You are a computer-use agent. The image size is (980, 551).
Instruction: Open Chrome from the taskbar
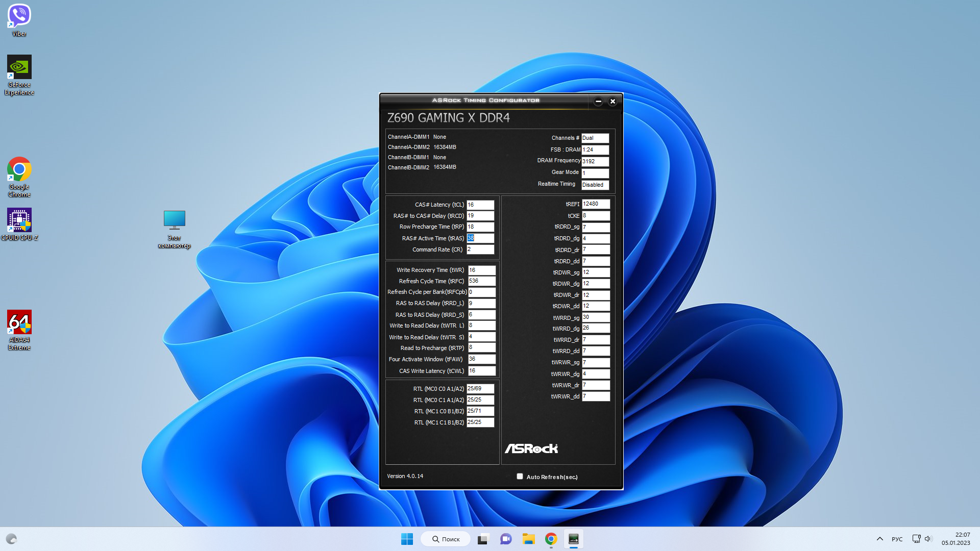pyautogui.click(x=551, y=539)
